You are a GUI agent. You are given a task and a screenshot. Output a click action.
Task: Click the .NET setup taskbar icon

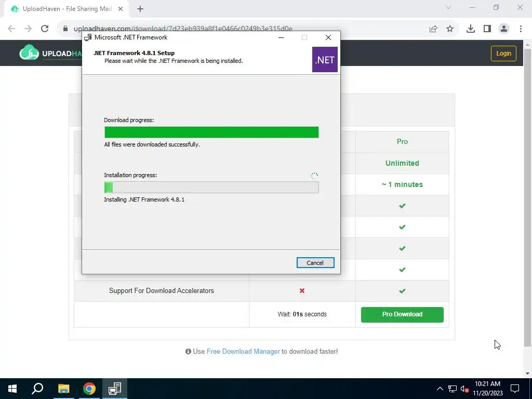tap(115, 389)
